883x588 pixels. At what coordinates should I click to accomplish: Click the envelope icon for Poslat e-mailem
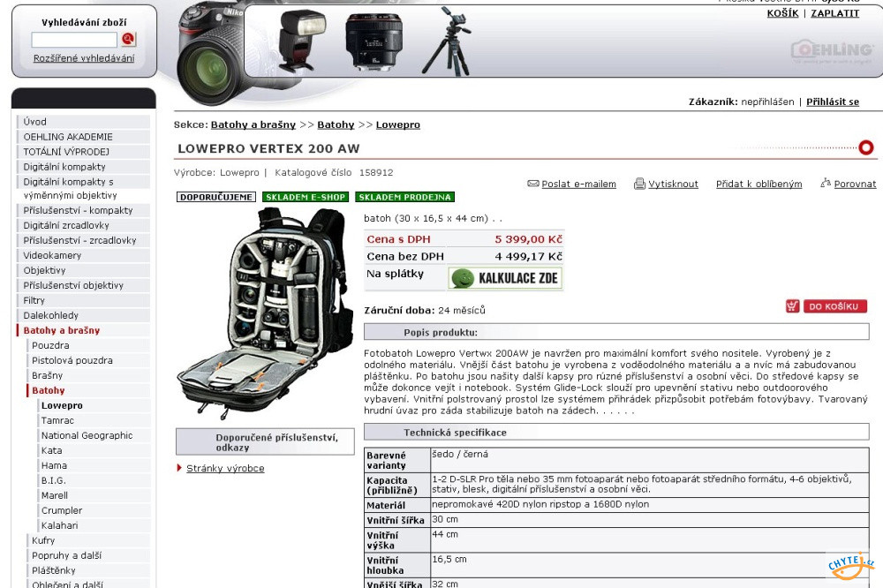pos(532,184)
